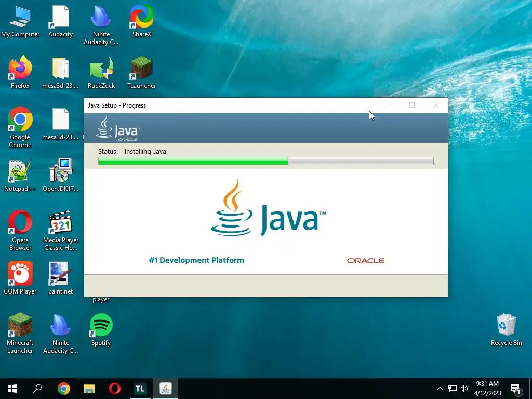Click the '#1 Development Platform' text

(196, 260)
